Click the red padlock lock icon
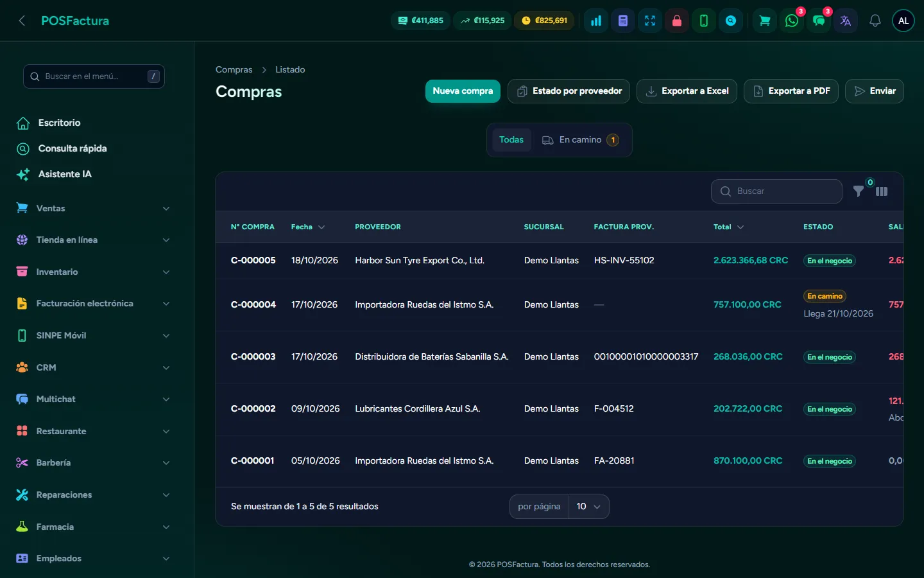The width and height of the screenshot is (924, 578). pyautogui.click(x=677, y=21)
